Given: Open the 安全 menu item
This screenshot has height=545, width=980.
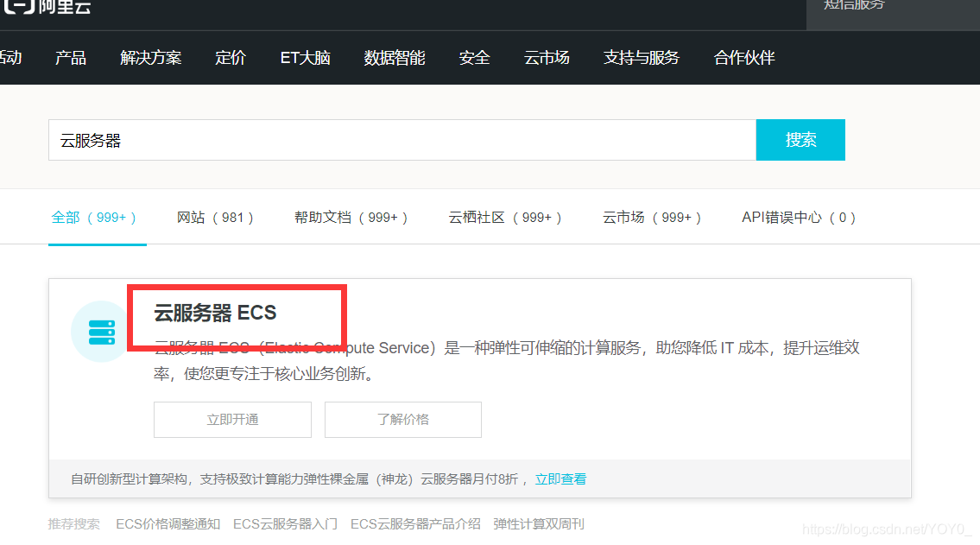Looking at the screenshot, I should tap(474, 58).
